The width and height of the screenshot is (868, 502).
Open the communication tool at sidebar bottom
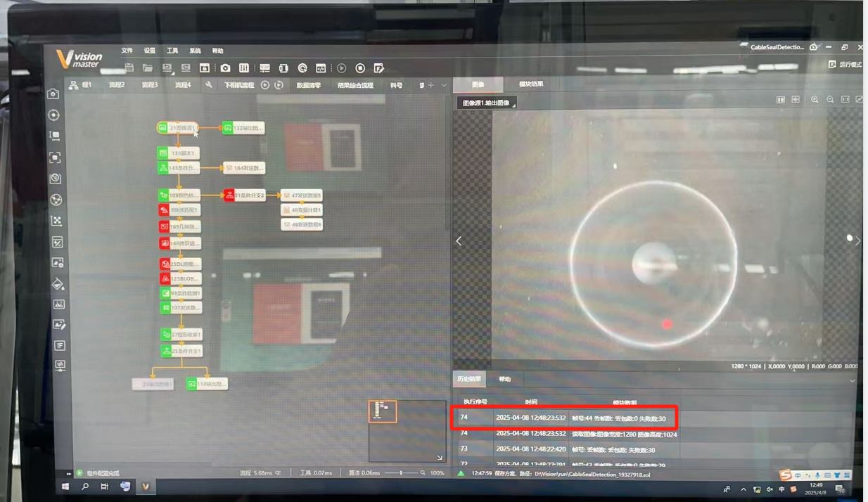tap(60, 366)
